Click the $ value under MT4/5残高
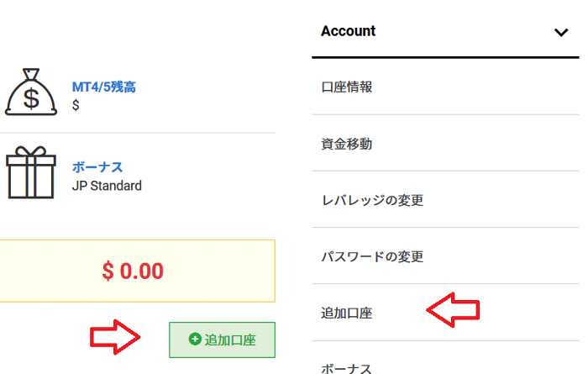 pos(76,105)
